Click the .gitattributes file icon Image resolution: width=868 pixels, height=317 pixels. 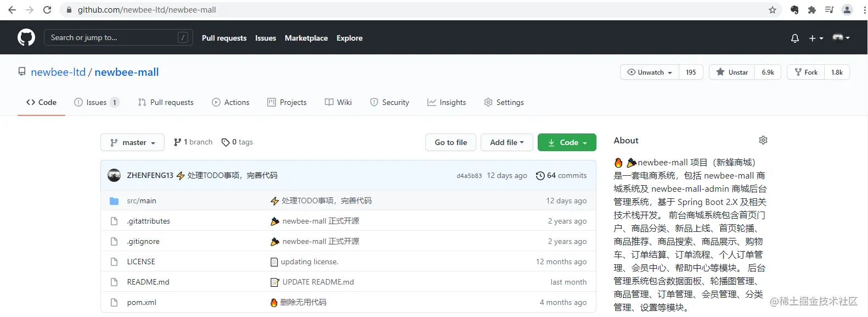(114, 221)
